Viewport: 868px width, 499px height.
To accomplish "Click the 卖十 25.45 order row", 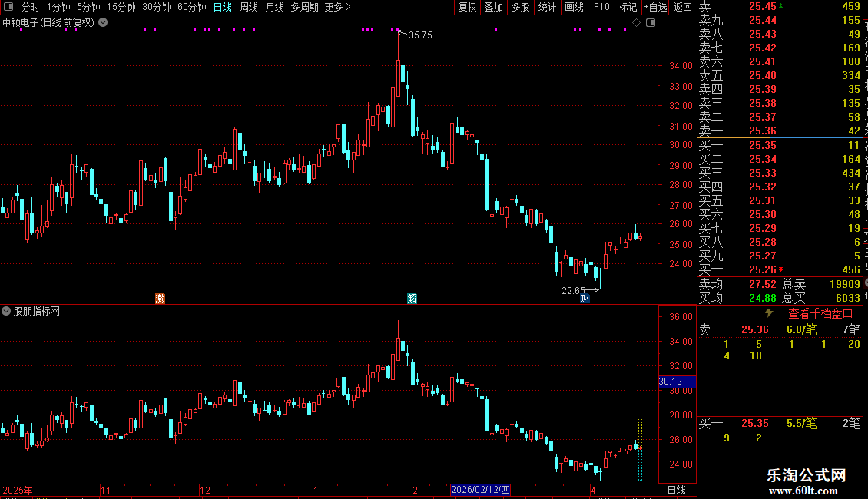I will point(780,7).
